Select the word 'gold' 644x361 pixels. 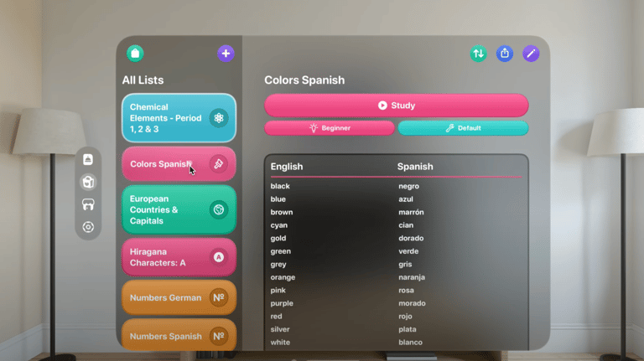tap(278, 239)
